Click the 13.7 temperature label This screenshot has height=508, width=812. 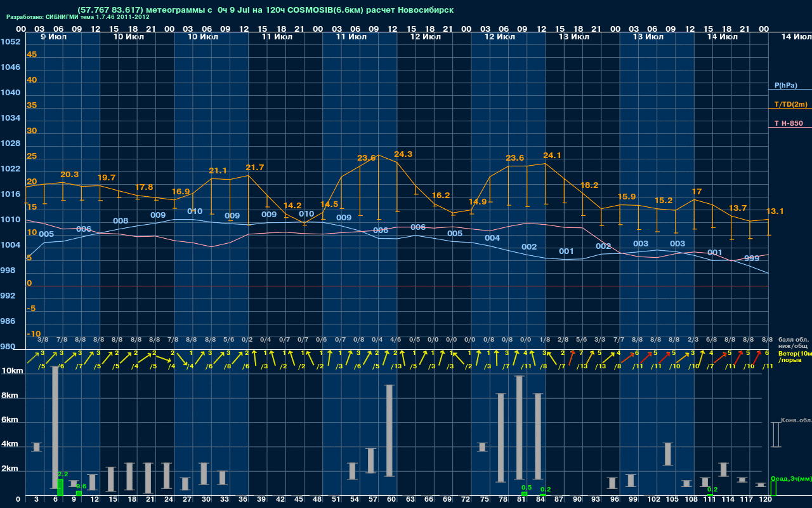[738, 208]
